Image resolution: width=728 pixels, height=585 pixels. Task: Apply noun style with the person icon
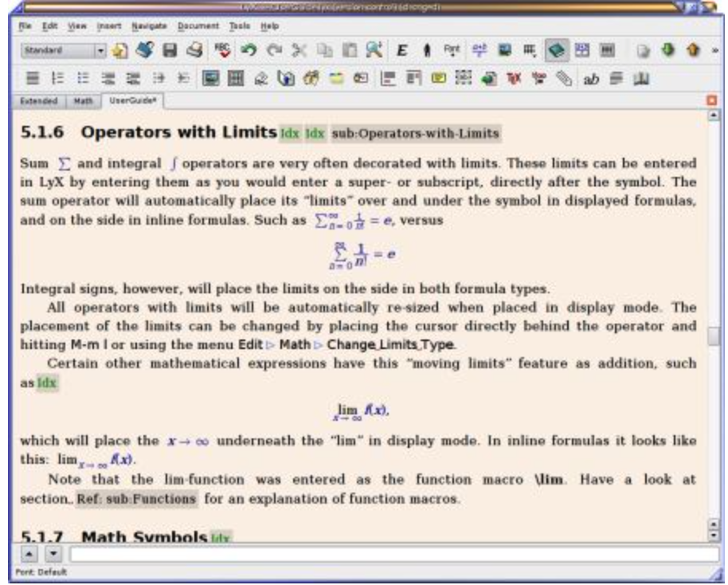click(427, 50)
